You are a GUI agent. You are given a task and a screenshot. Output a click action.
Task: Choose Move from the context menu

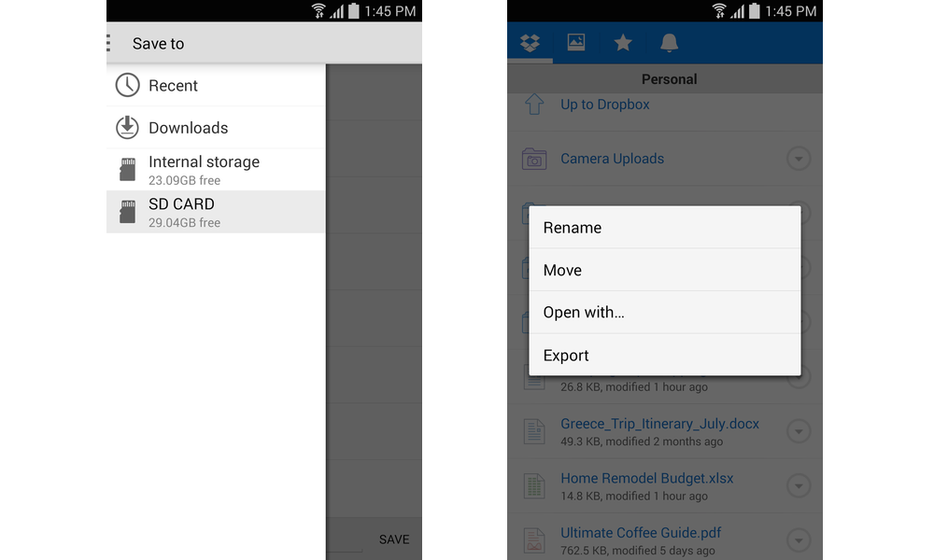point(664,271)
